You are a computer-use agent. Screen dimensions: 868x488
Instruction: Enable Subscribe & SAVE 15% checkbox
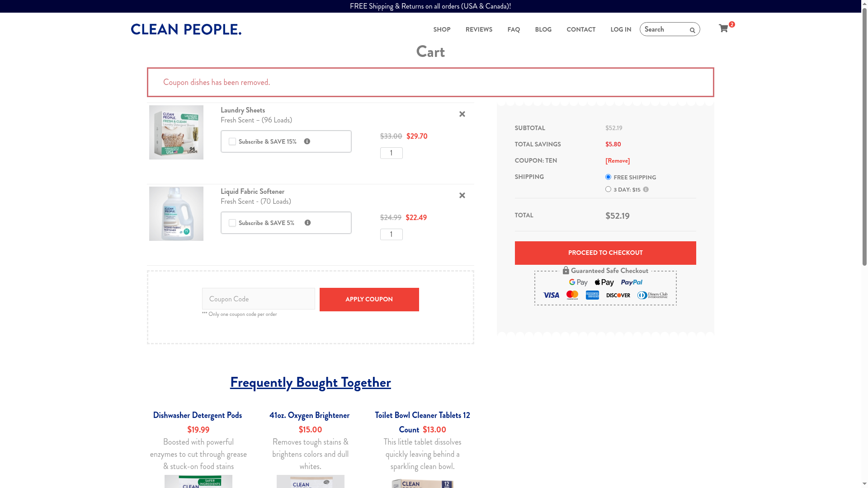pyautogui.click(x=232, y=141)
